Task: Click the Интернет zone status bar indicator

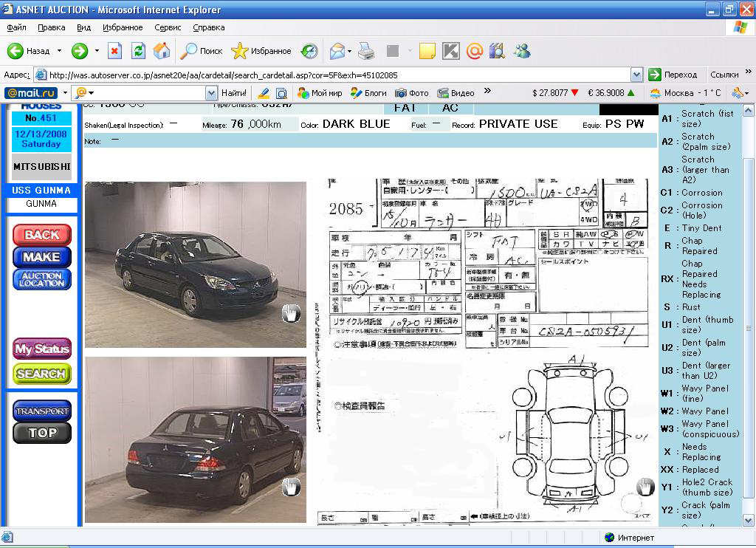Action: [x=630, y=538]
